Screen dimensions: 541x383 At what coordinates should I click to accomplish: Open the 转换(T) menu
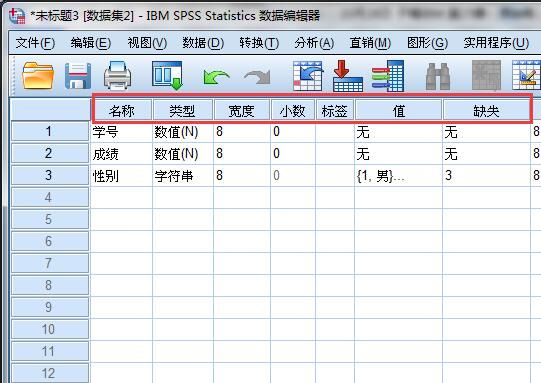[x=259, y=43]
